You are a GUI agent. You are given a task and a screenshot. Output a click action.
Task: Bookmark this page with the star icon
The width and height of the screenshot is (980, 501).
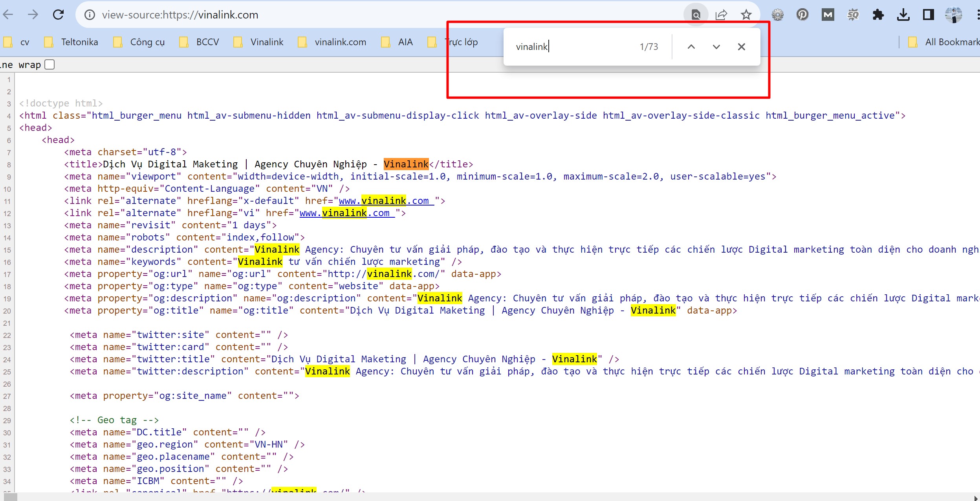(746, 15)
